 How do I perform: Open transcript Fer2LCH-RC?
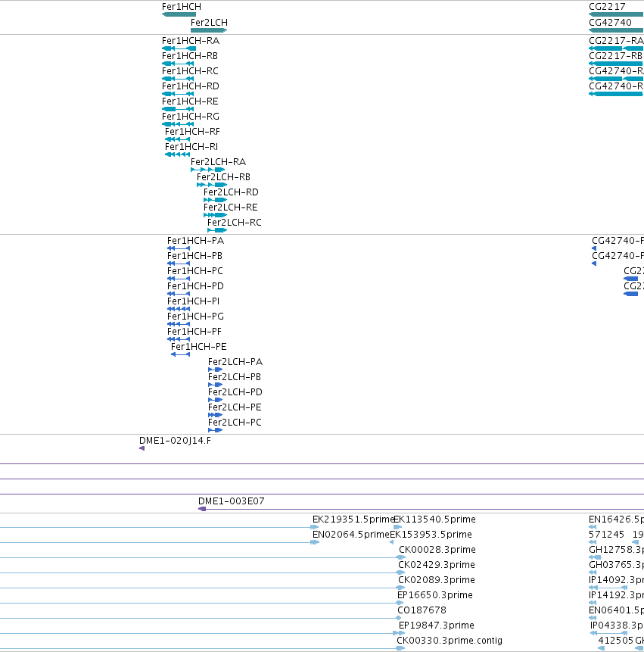235,223
